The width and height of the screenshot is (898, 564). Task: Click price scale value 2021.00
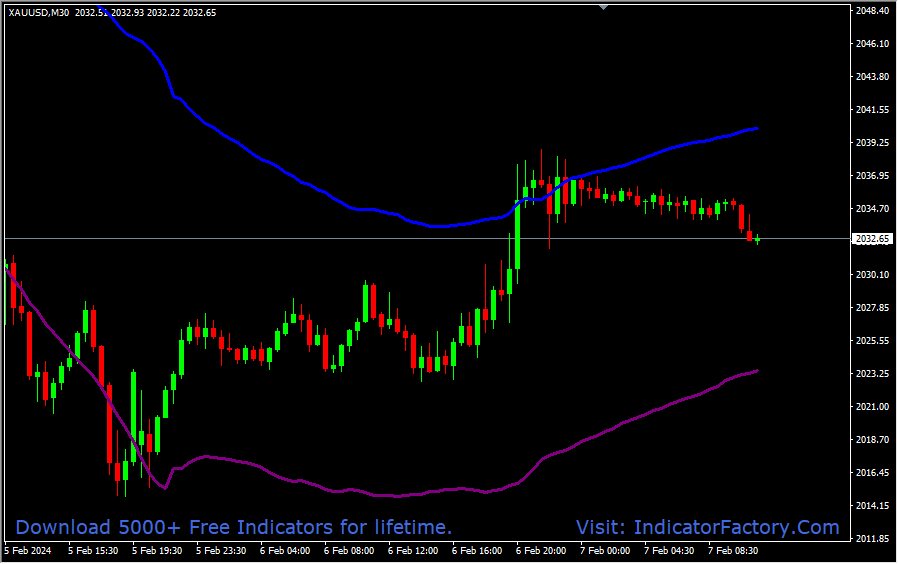(x=873, y=407)
